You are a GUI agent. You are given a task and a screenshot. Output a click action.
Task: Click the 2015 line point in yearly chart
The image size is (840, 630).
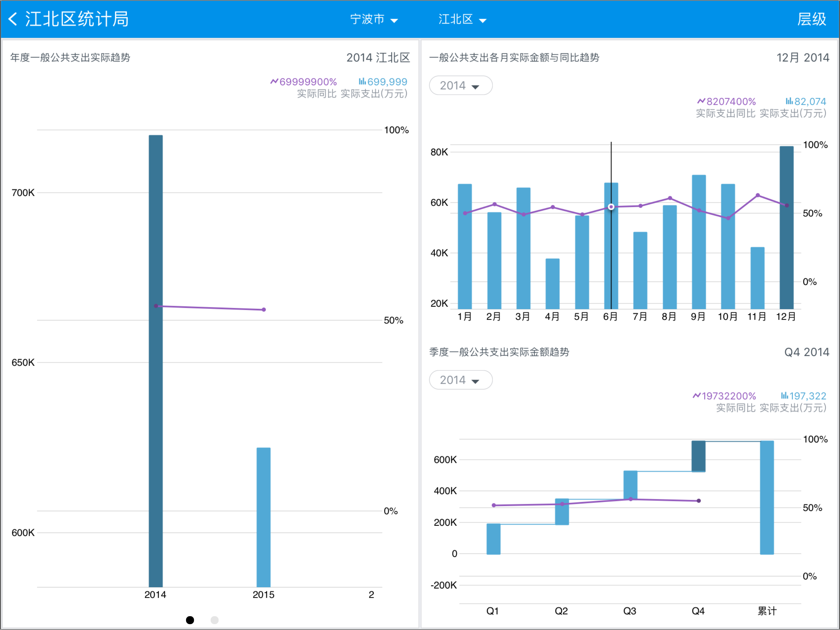click(x=263, y=310)
